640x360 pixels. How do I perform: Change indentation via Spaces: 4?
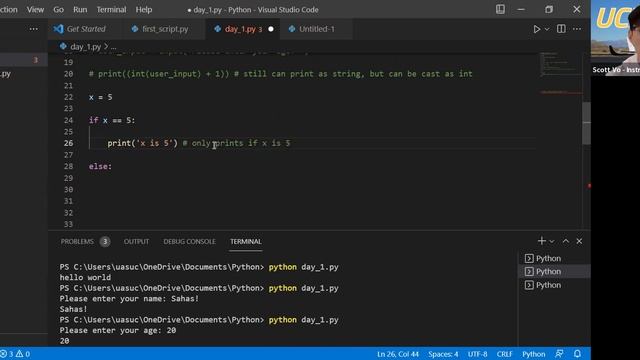pos(443,354)
